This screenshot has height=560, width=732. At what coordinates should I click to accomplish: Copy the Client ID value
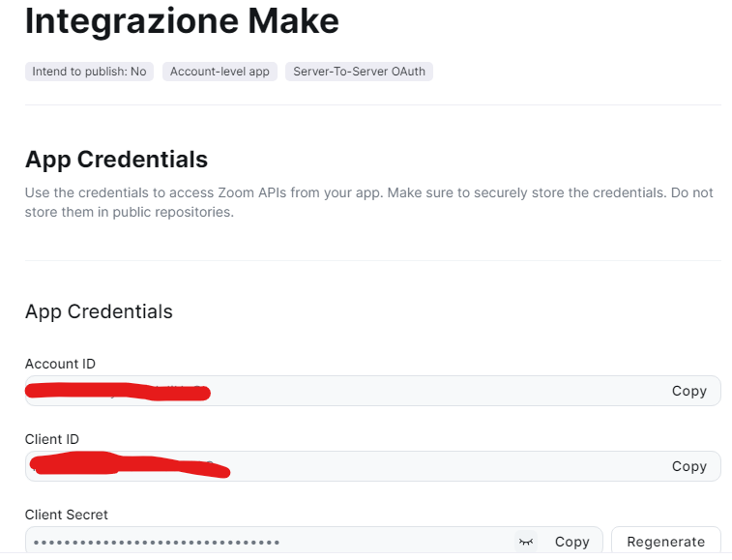[x=688, y=466]
